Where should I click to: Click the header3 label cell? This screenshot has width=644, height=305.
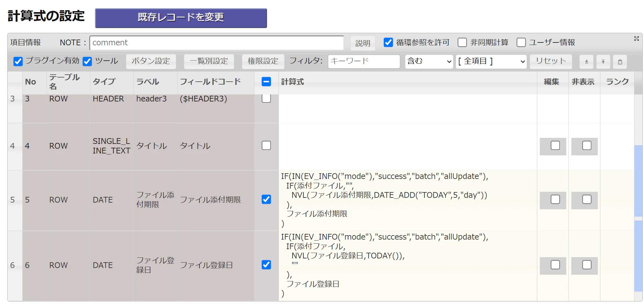point(156,108)
